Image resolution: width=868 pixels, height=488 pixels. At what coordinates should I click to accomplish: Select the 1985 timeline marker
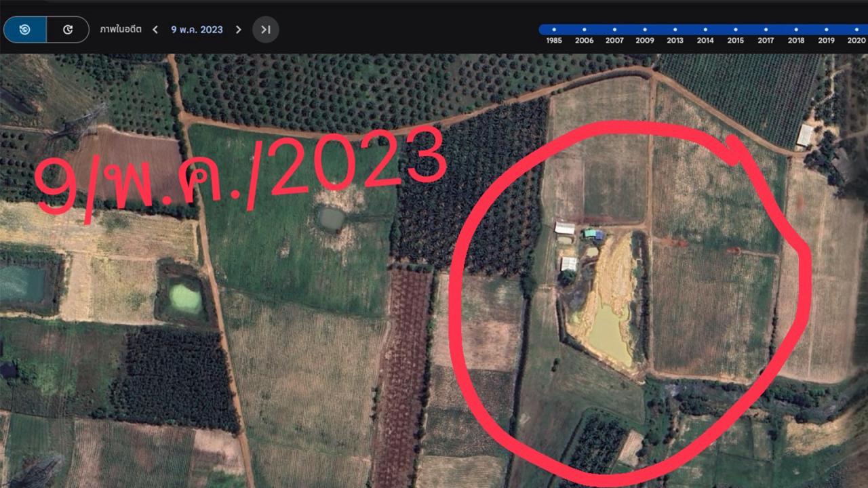(554, 30)
